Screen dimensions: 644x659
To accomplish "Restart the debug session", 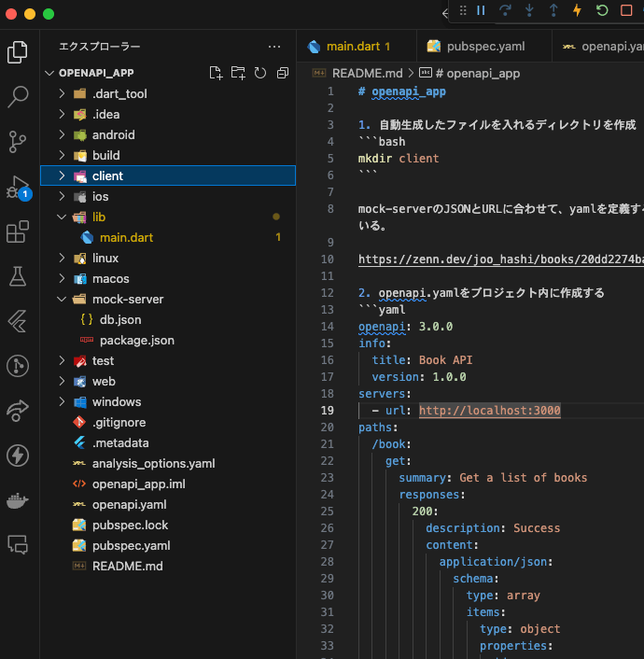I will point(602,10).
